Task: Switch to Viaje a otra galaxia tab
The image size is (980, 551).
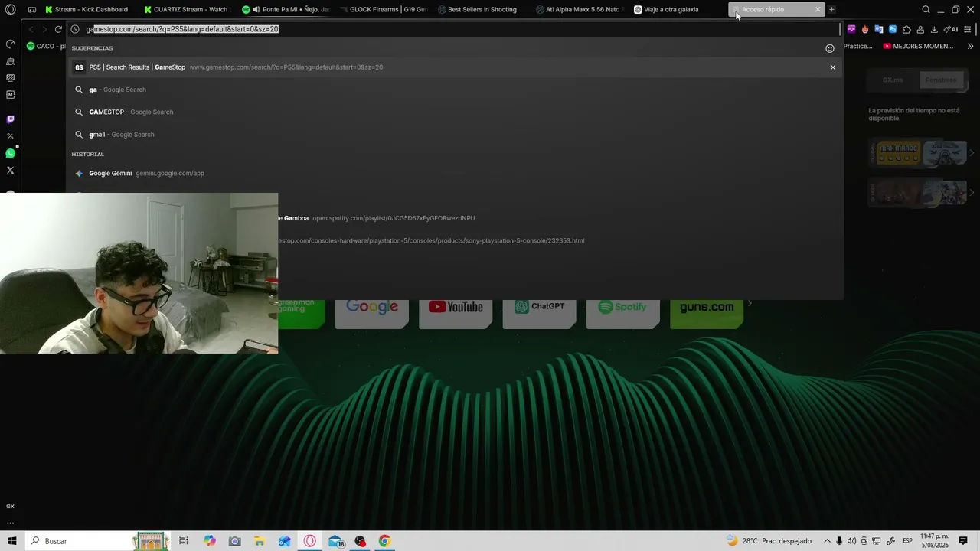Action: pyautogui.click(x=679, y=10)
